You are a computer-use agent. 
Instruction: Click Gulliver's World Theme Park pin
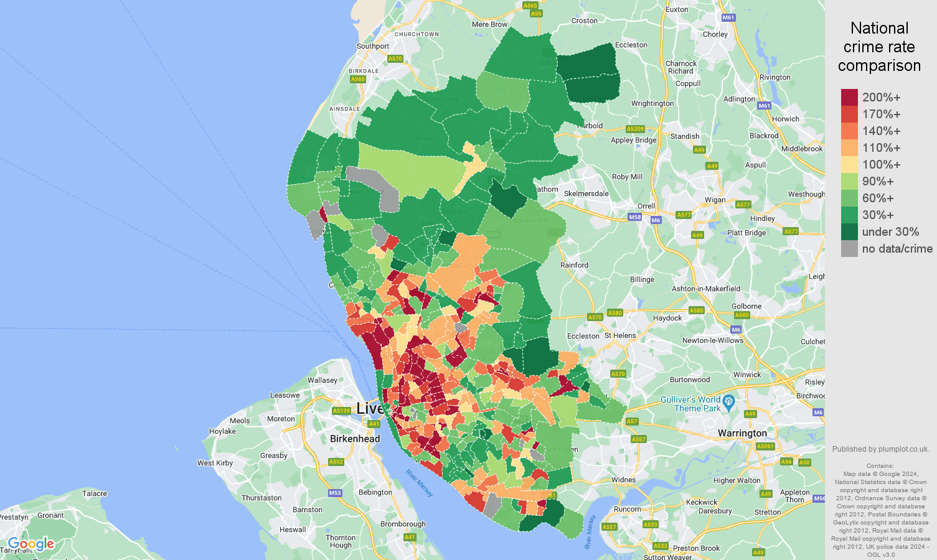point(730,402)
